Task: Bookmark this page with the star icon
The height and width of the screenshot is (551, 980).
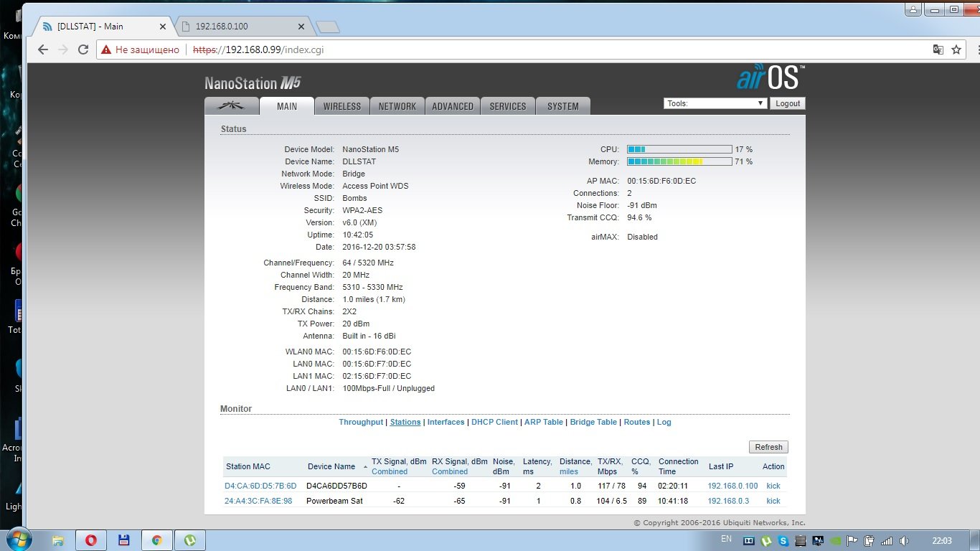Action: 956,50
